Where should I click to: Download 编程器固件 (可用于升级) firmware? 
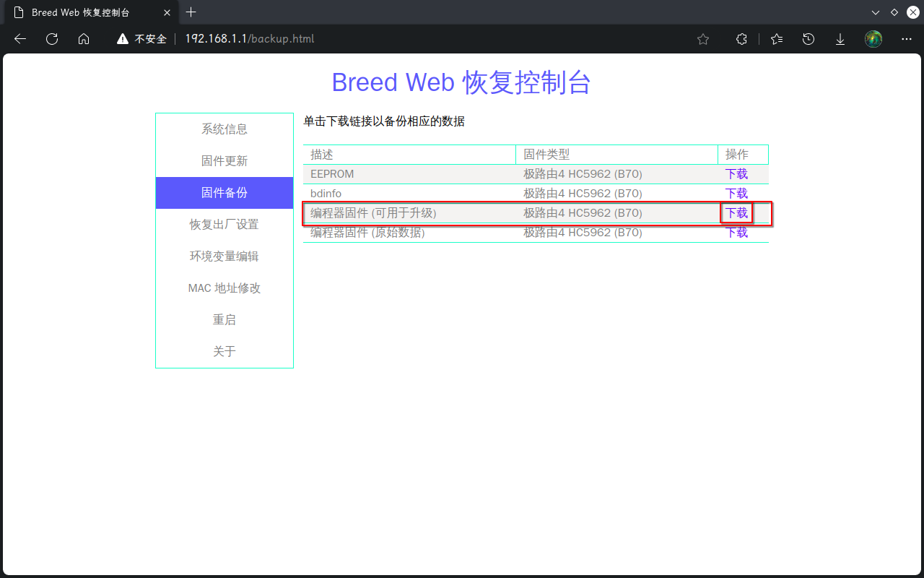coord(736,212)
